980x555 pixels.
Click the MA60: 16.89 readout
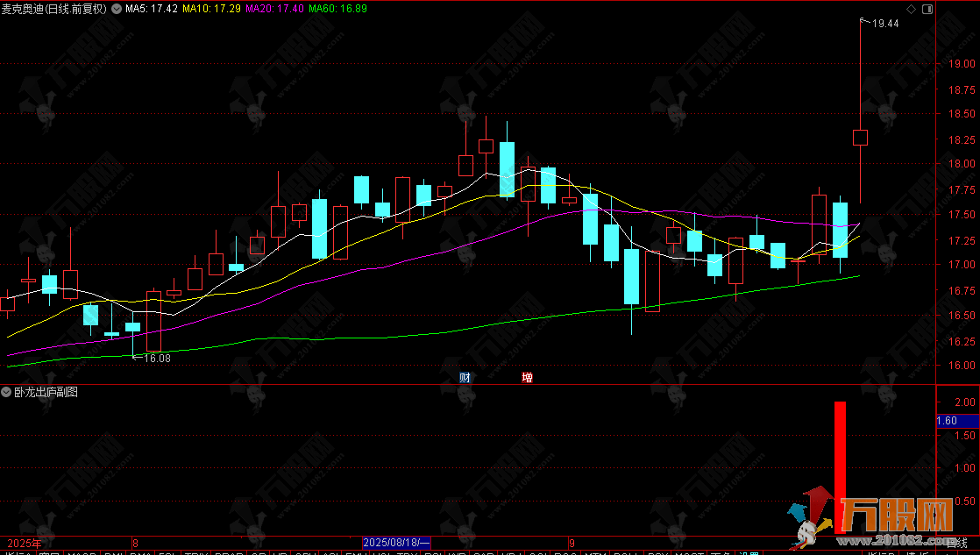tap(337, 9)
